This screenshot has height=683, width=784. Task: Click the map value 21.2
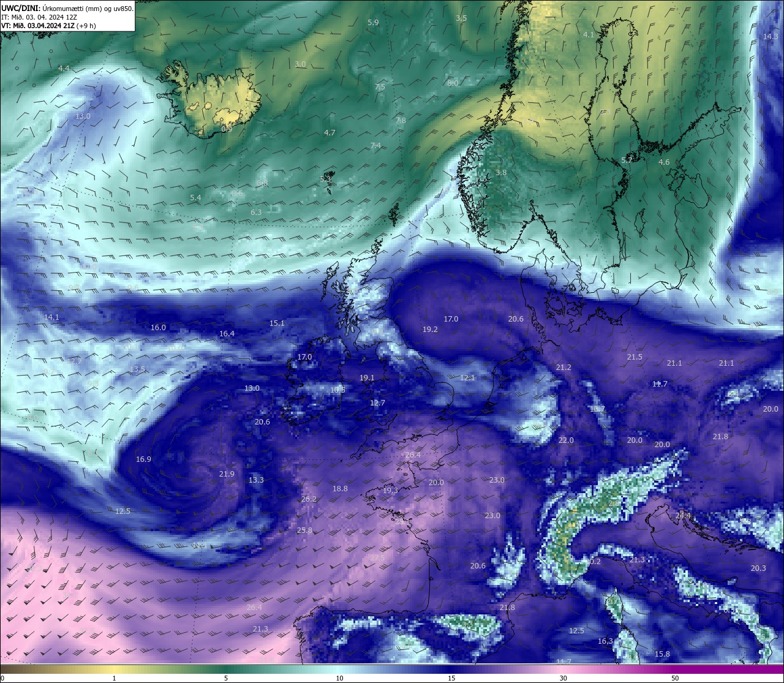coord(563,368)
